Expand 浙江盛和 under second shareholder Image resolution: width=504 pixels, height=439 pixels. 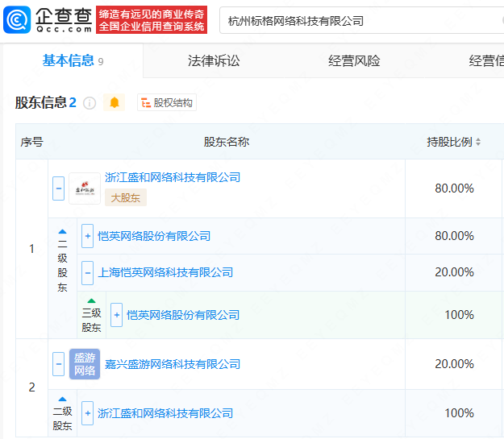click(87, 413)
